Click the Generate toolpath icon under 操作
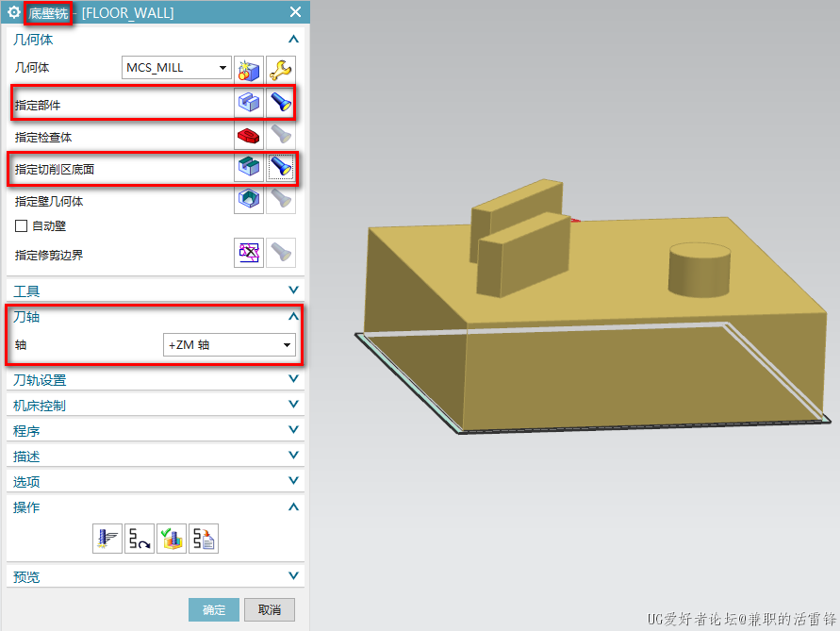This screenshot has height=631, width=840. 107,539
